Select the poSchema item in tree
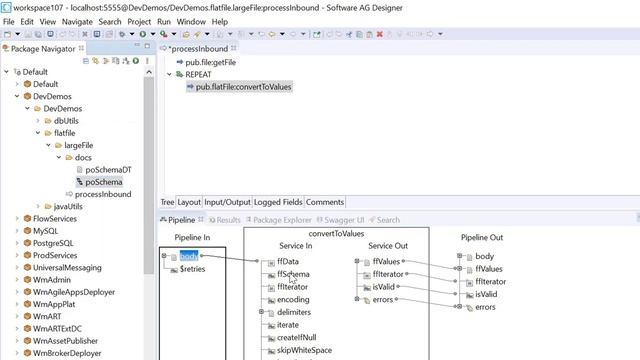Viewport: 640px width, 360px height. coord(104,182)
